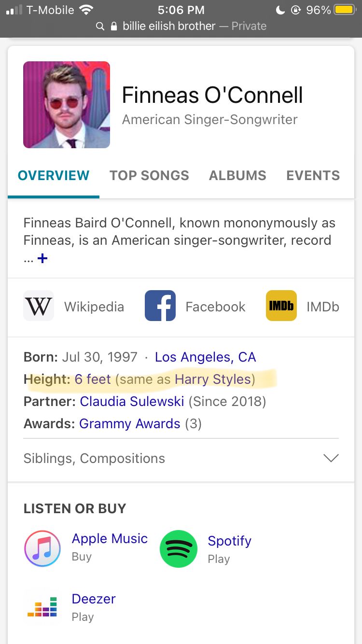Tap the search magnifier icon in address bar
Viewport: 362px width, 644px height.
point(100,26)
